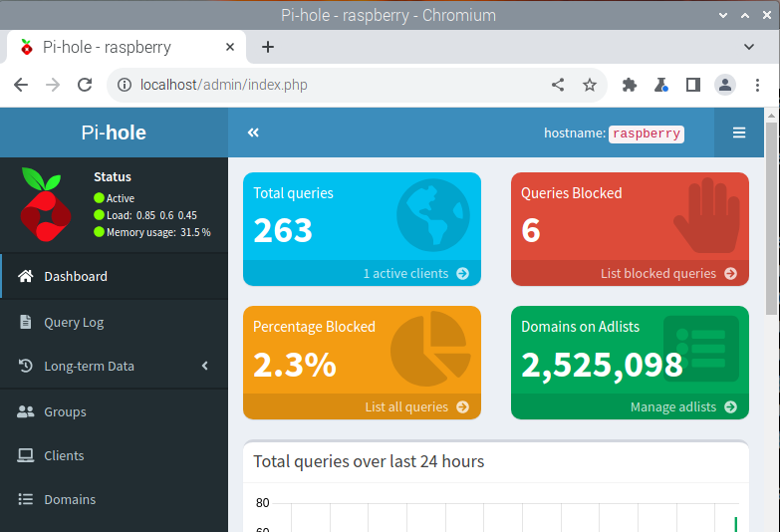Click the share page icon

[558, 85]
